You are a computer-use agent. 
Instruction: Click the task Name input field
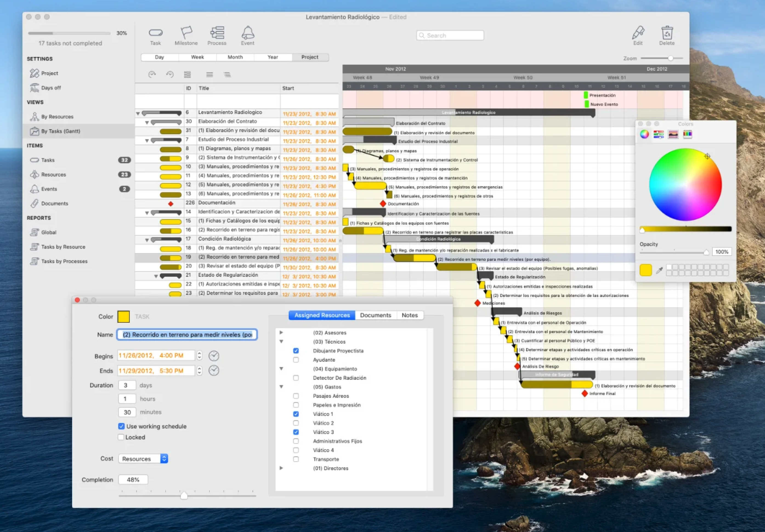pos(187,334)
